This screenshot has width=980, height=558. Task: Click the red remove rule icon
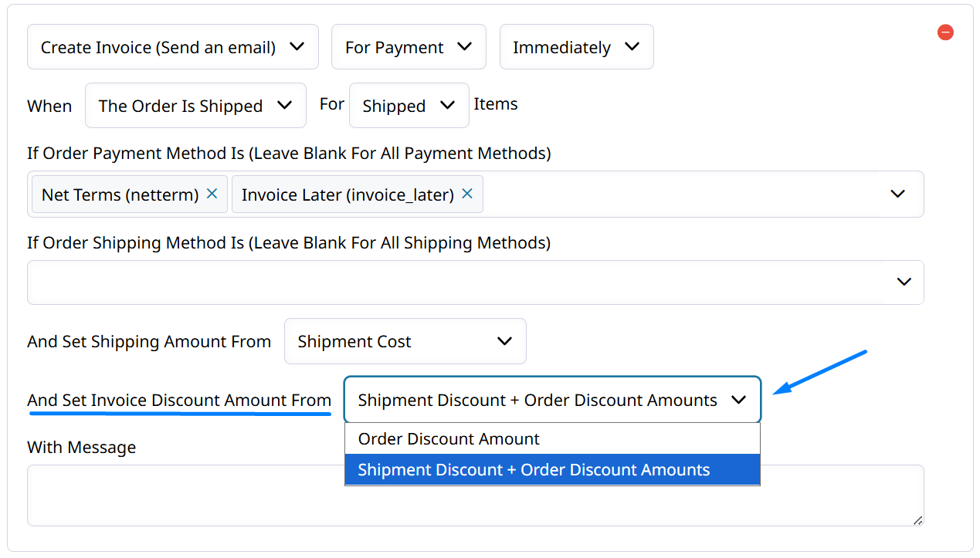pos(945,32)
